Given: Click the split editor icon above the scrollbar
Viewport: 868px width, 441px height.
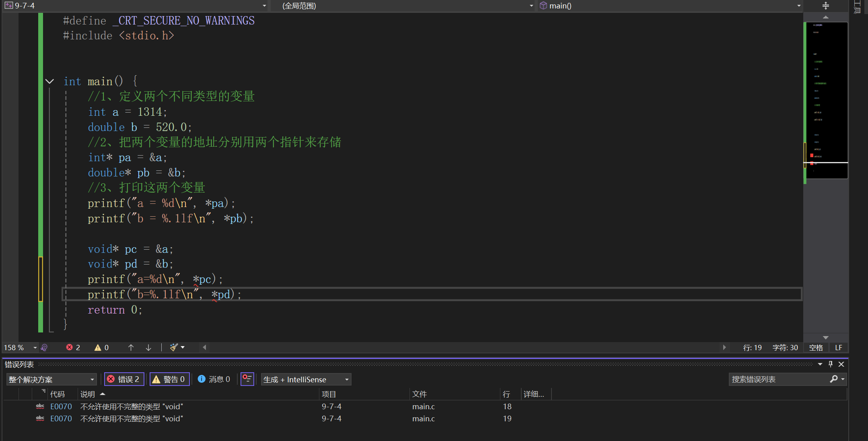Looking at the screenshot, I should [x=825, y=6].
